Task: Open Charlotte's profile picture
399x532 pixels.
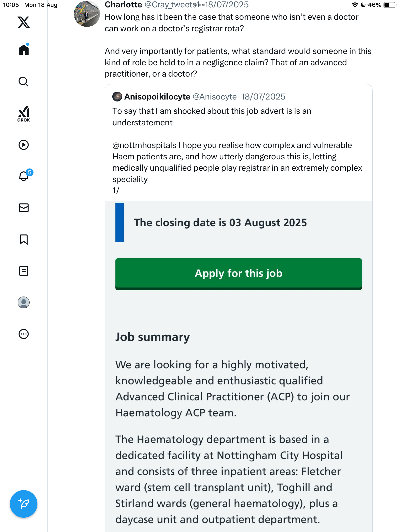Action: [87, 14]
